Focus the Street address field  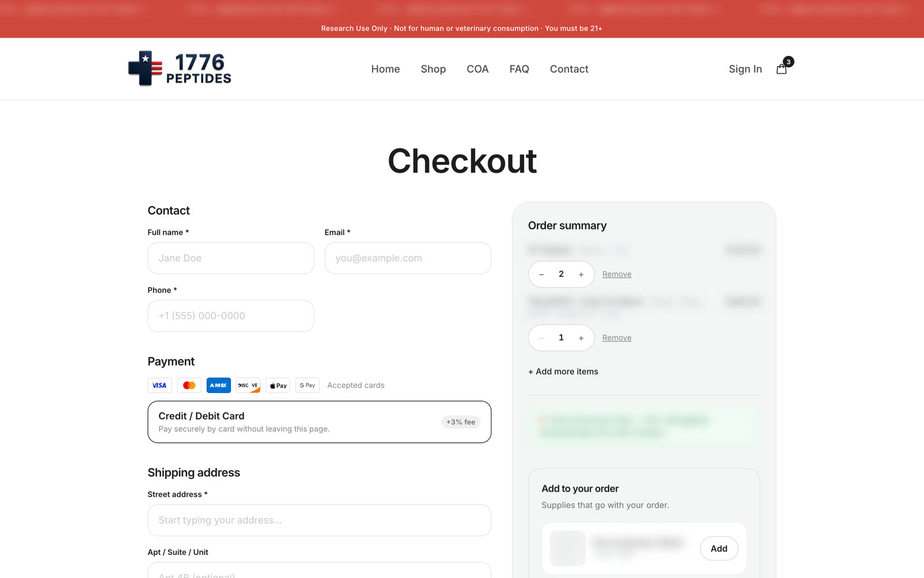coord(319,520)
